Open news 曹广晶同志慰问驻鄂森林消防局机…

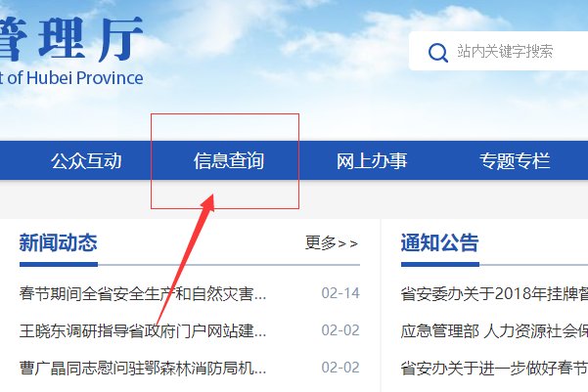[x=143, y=368]
